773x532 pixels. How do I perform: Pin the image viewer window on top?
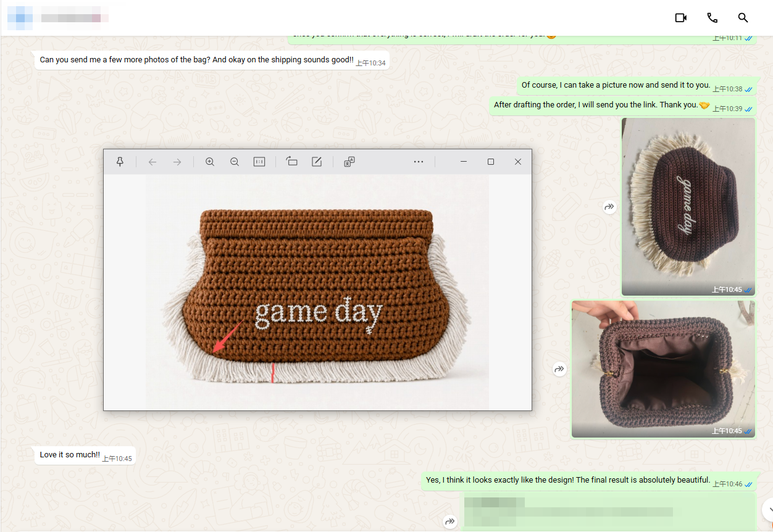point(120,162)
